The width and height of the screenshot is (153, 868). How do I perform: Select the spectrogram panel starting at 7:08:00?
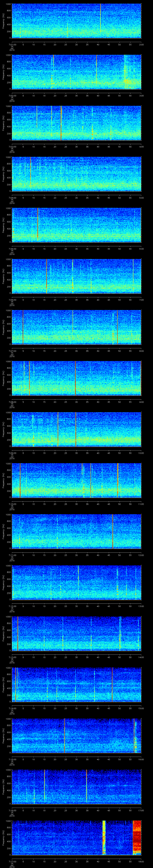click(76, 378)
